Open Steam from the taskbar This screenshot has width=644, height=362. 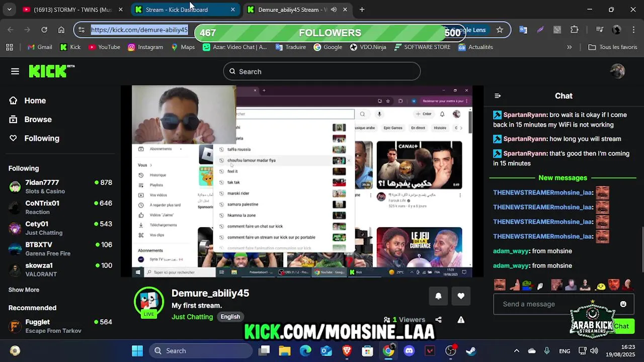tap(471, 351)
